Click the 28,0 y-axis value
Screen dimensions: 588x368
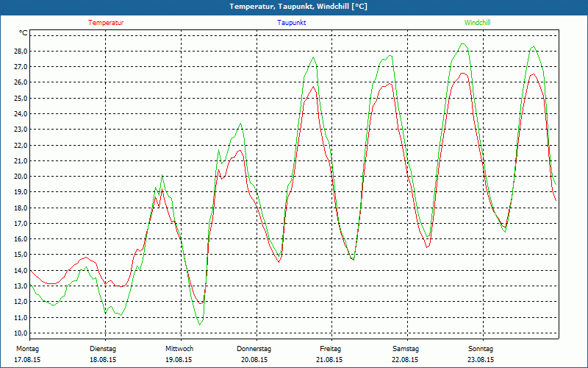pyautogui.click(x=21, y=51)
